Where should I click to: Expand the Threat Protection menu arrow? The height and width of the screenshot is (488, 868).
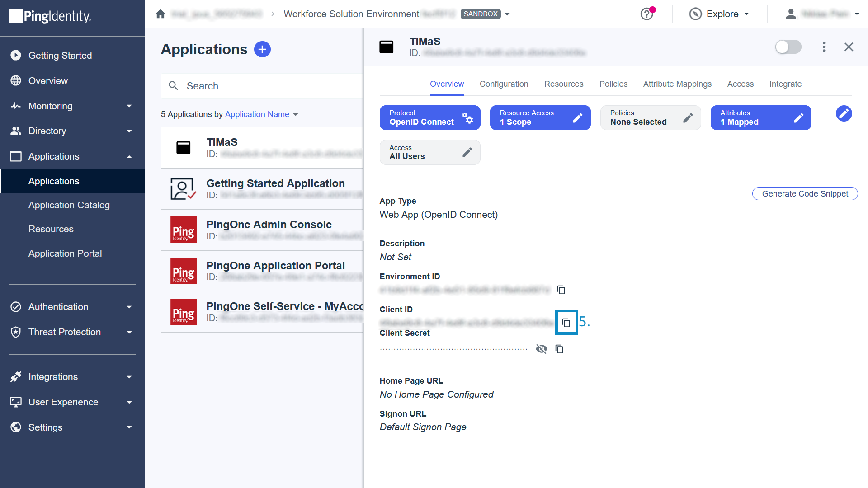(129, 332)
